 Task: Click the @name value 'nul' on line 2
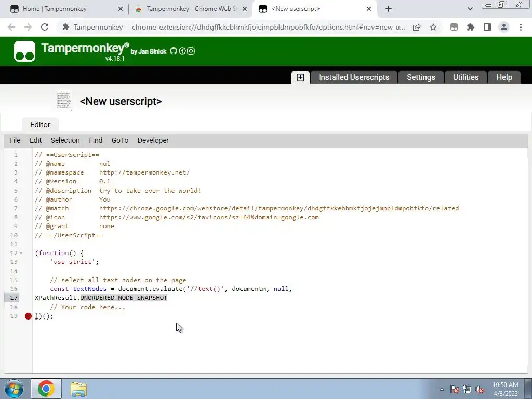105,164
